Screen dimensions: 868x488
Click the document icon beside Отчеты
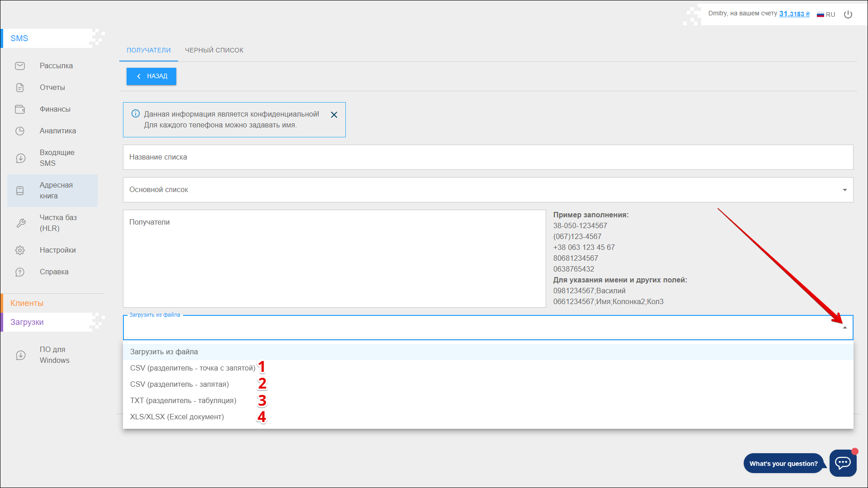[x=20, y=88]
